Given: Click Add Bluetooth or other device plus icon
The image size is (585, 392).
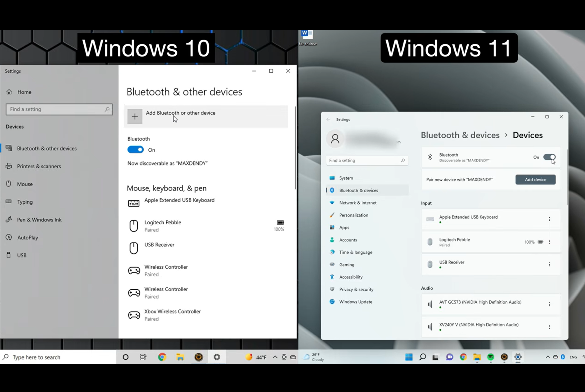Looking at the screenshot, I should (x=135, y=116).
